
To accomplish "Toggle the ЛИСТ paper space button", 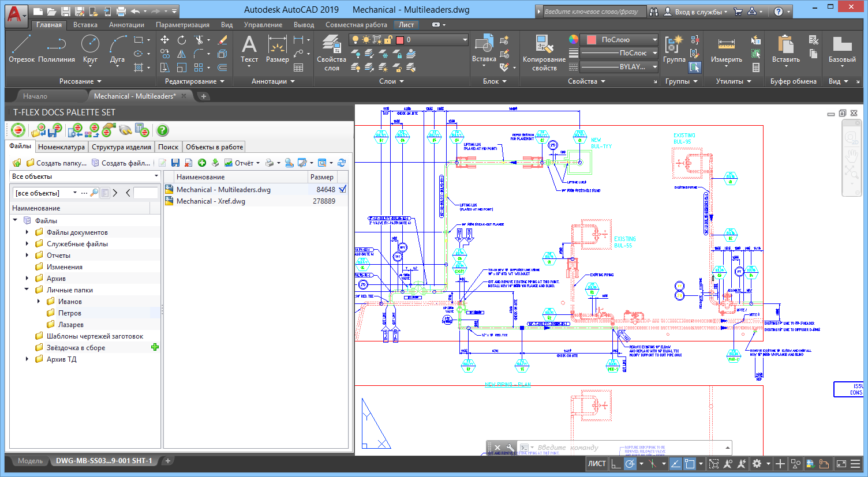I will point(597,464).
